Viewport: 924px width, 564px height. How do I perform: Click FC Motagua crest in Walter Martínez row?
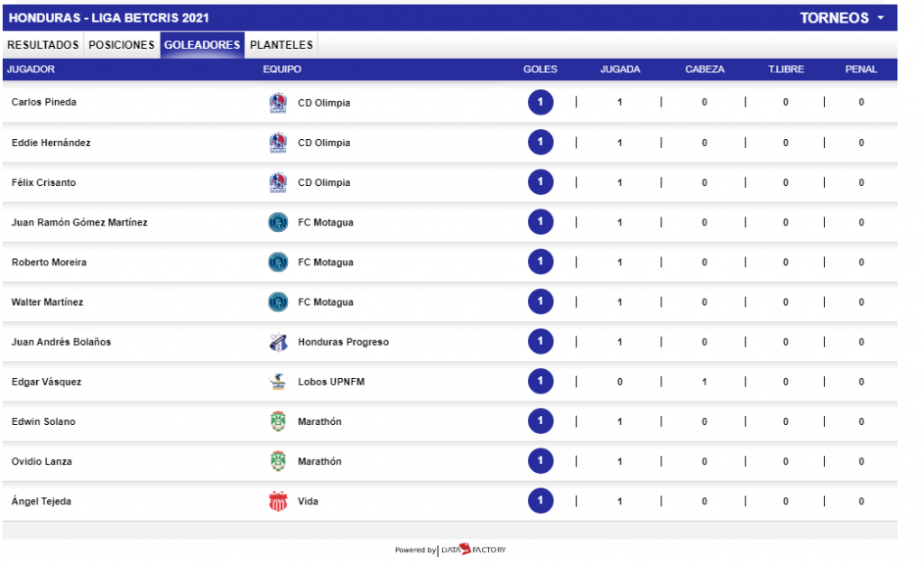(278, 301)
